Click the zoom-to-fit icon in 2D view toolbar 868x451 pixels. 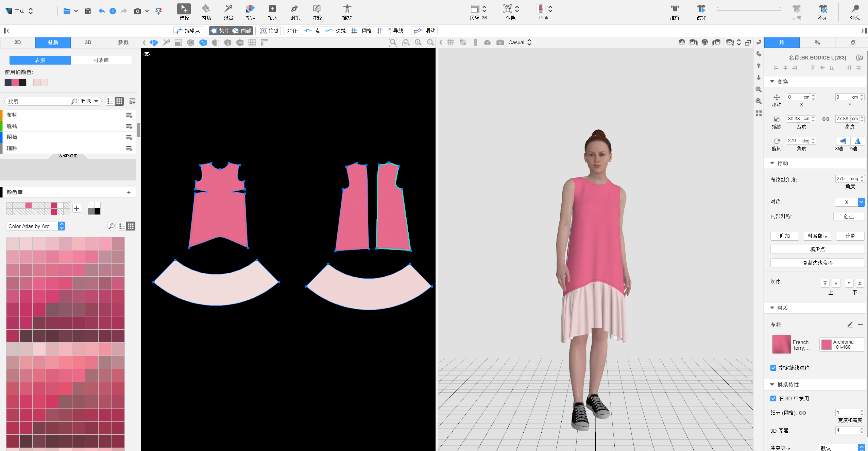393,42
